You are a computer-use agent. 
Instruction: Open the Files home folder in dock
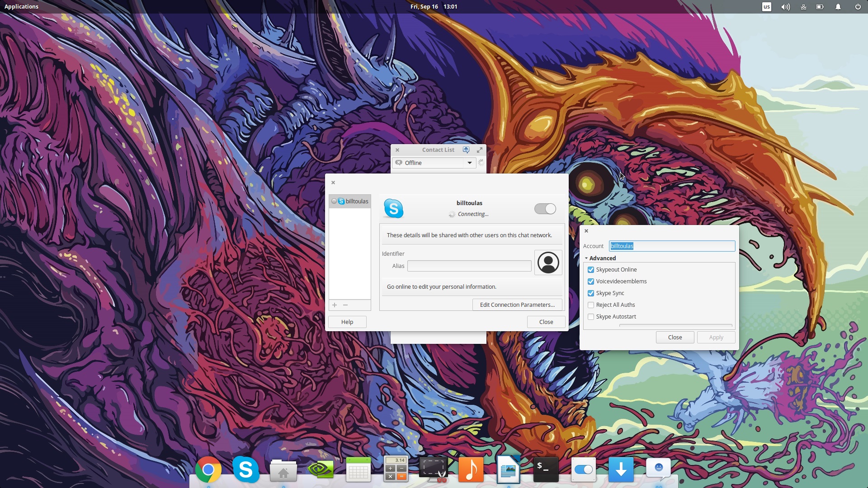[x=283, y=470]
